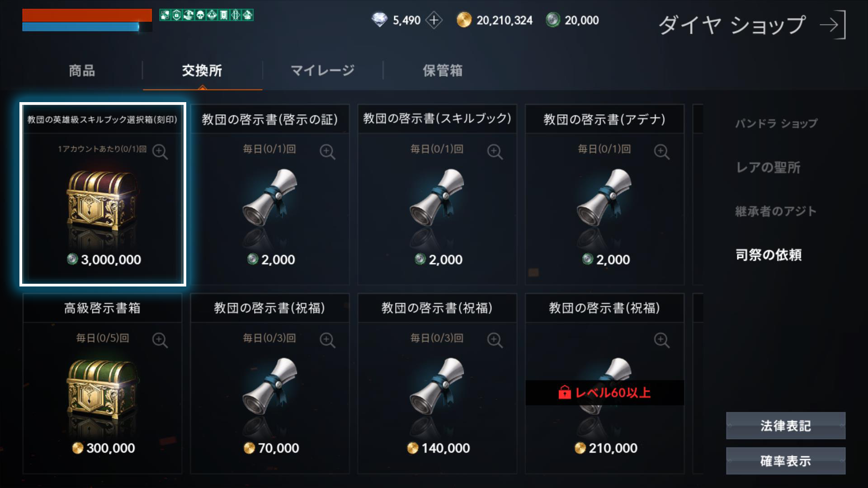Viewport: 868px width, 488px height.
Task: Switch to the マイレージ tab
Action: pyautogui.click(x=322, y=70)
